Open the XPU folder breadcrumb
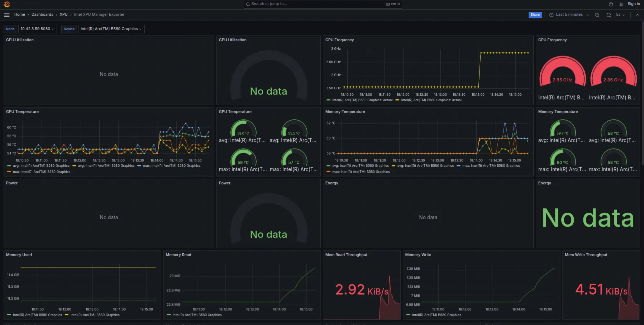The height and width of the screenshot is (325, 644). click(63, 15)
